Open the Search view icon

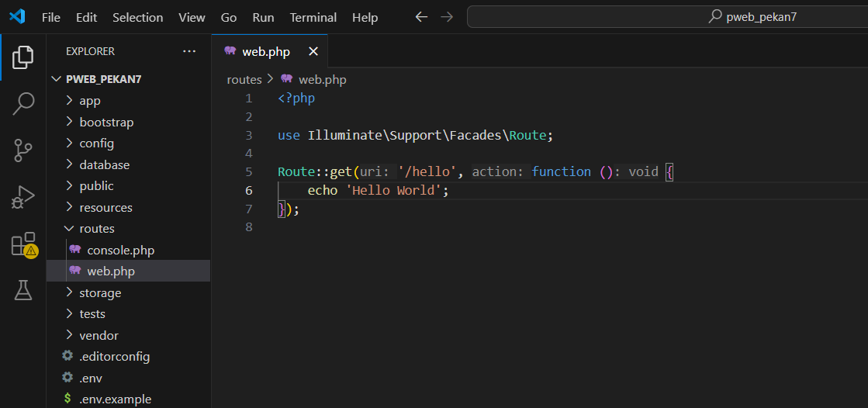(23, 103)
